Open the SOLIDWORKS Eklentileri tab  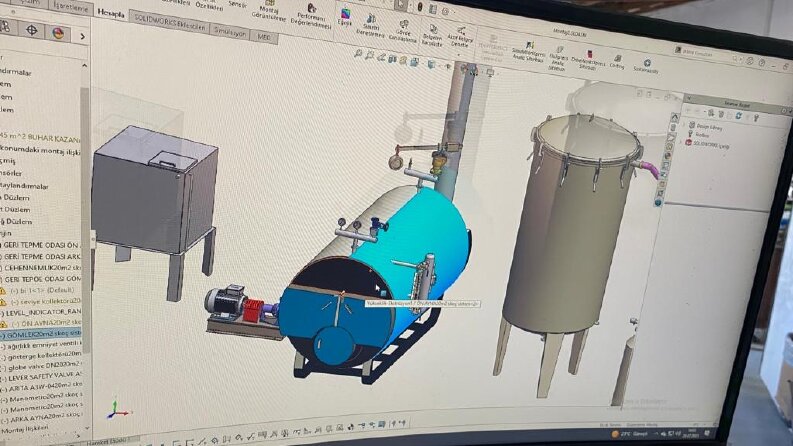tap(170, 23)
